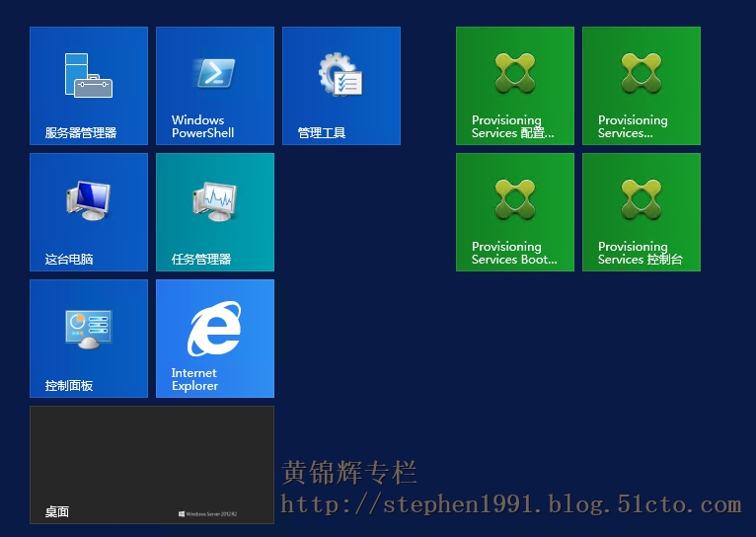Open the 服务器管理器 (Server Manager) tile
The height and width of the screenshot is (537, 756).
point(89,86)
